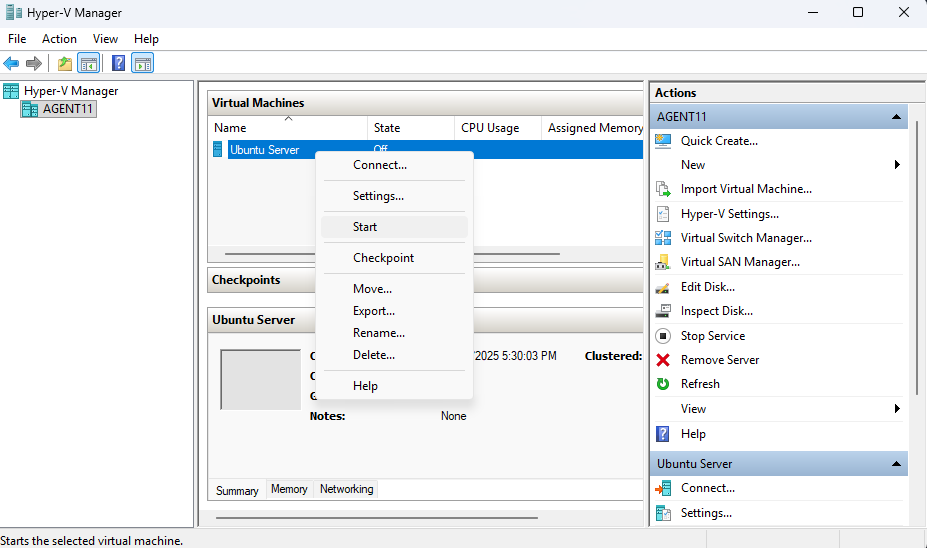This screenshot has width=927, height=548.
Task: Click the Quick Create icon in Actions
Action: coord(663,141)
